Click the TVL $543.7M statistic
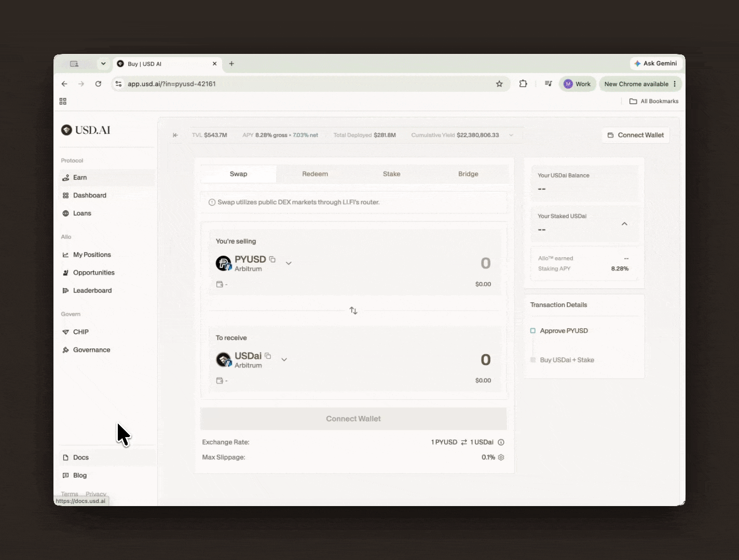Viewport: 739px width, 560px height. [x=210, y=135]
